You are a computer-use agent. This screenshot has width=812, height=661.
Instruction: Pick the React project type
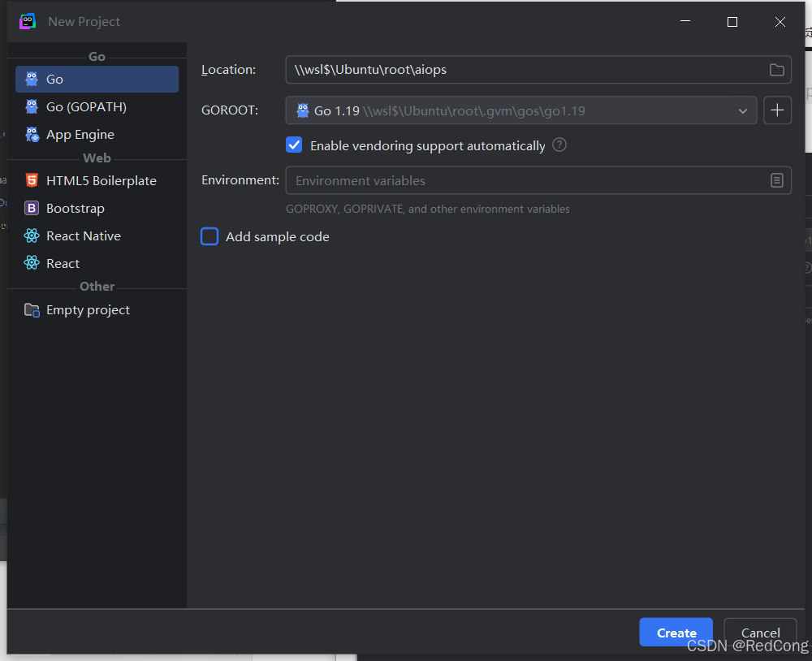click(x=97, y=263)
